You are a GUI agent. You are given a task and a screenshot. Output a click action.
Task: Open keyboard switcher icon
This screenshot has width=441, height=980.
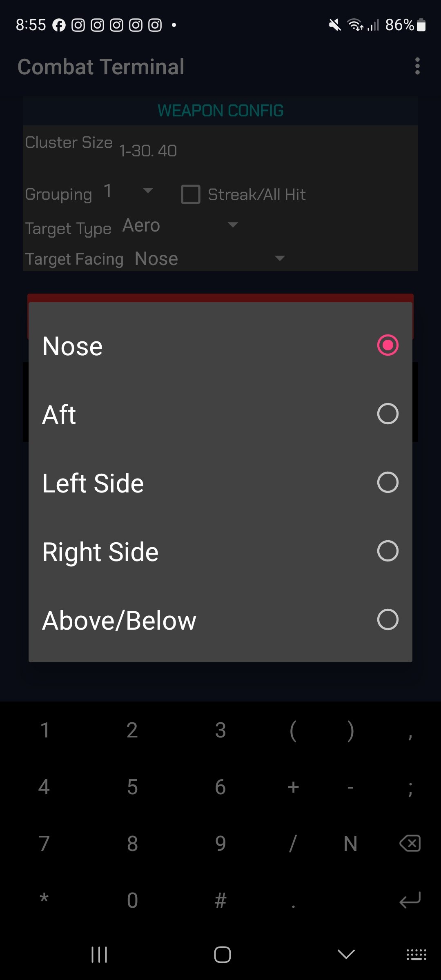[x=416, y=954]
